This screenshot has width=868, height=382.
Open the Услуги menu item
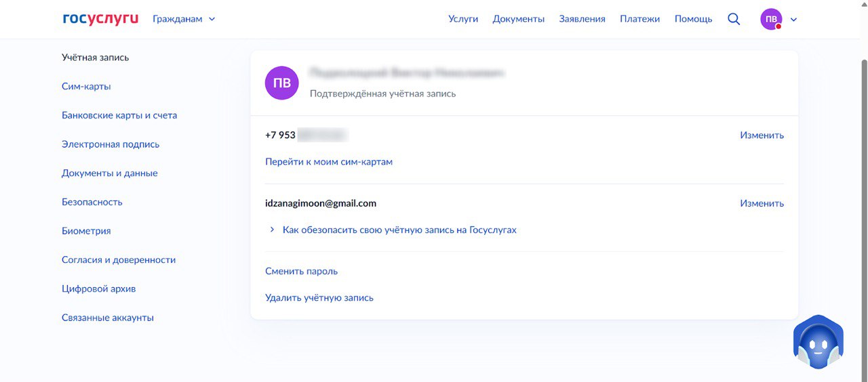point(463,19)
